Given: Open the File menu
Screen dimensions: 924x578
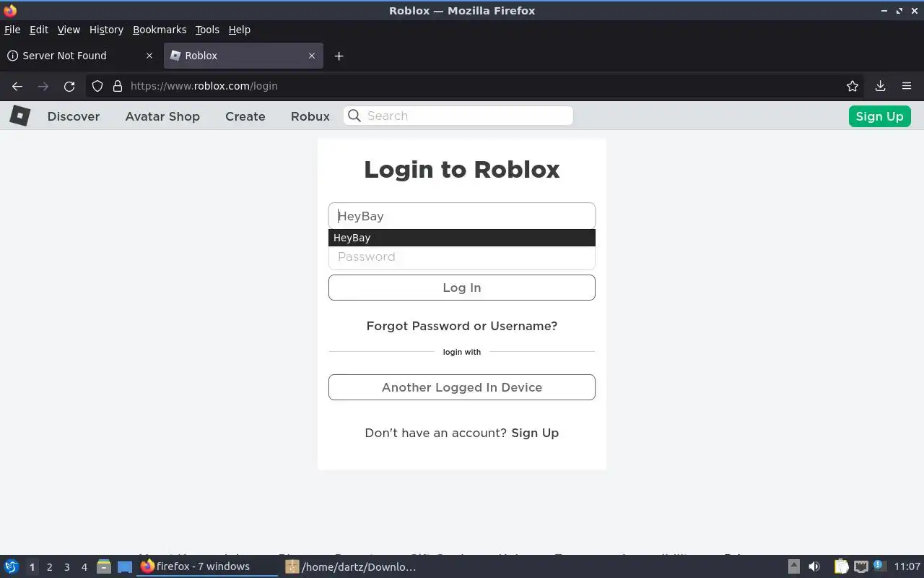Looking at the screenshot, I should (12, 30).
